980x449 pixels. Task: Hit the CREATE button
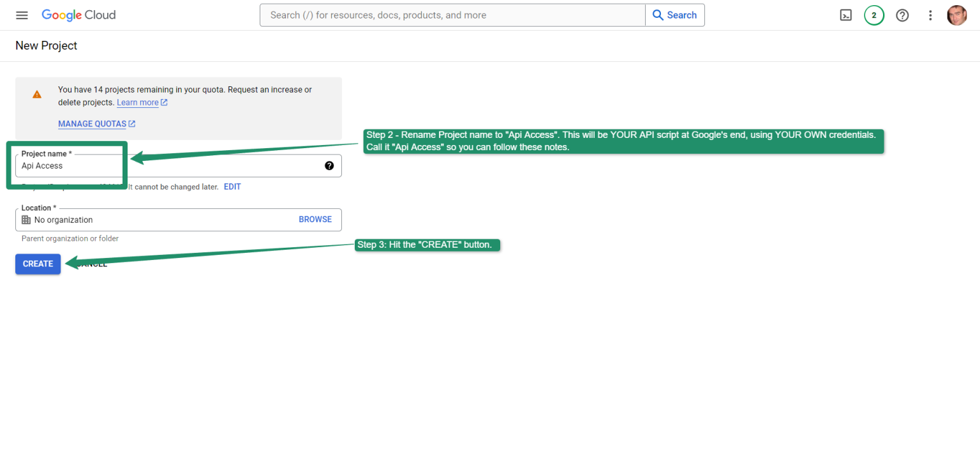38,263
